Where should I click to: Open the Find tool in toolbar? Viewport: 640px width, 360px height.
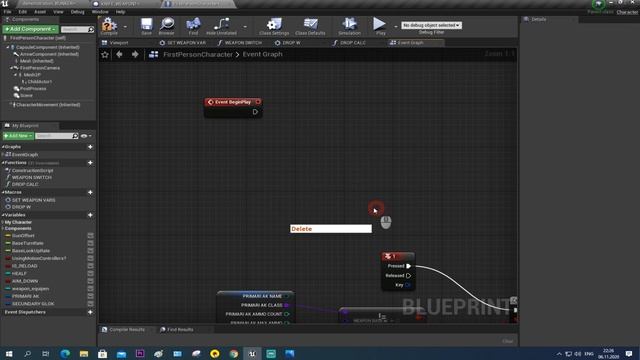(193, 25)
